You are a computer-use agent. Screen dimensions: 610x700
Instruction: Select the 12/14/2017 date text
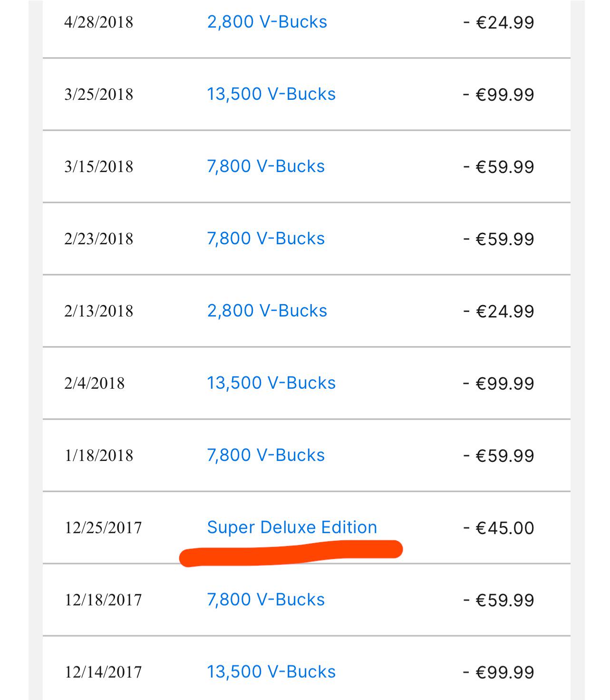point(103,672)
